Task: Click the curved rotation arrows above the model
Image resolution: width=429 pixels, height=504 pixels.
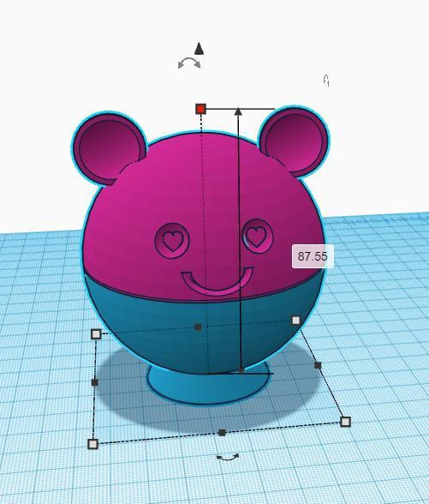Action: (189, 63)
